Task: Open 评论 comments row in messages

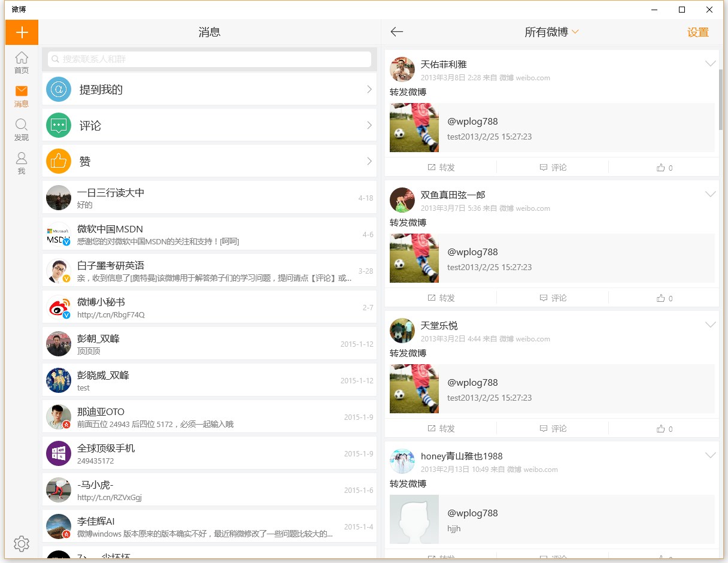Action: pos(210,125)
